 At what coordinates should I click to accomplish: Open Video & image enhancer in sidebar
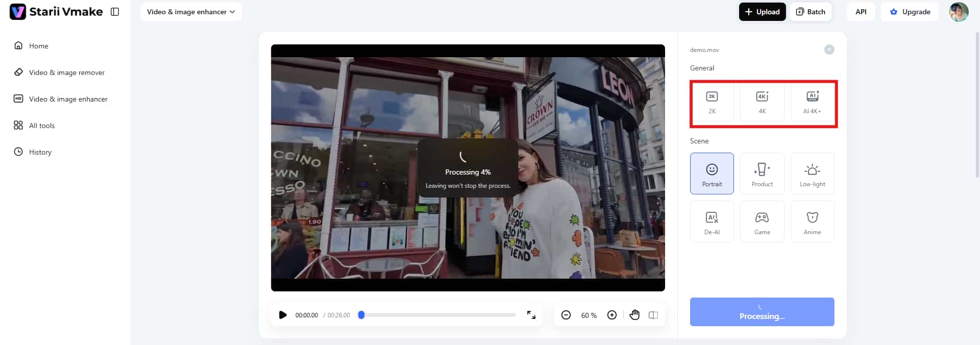pos(61,99)
